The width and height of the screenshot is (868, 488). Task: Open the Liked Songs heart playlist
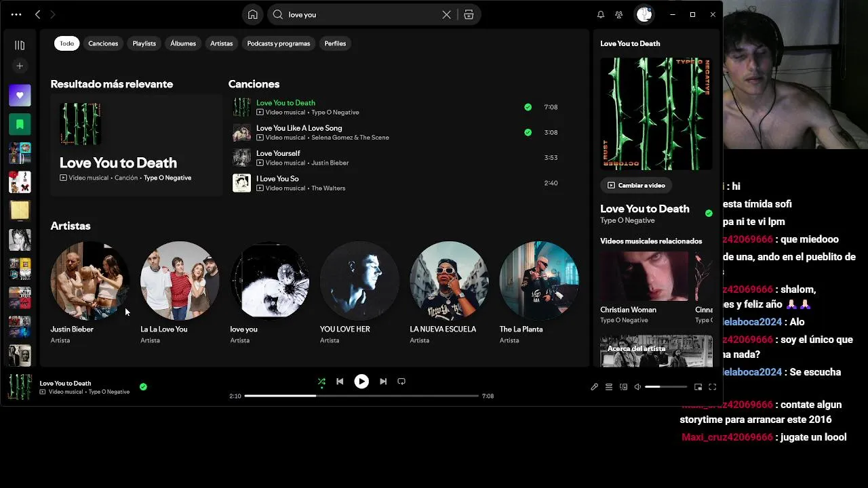20,96
